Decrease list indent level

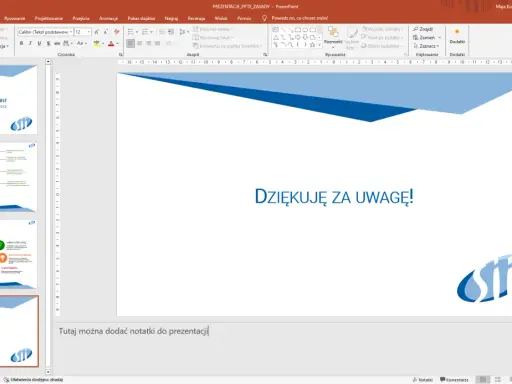pyautogui.click(x=162, y=32)
